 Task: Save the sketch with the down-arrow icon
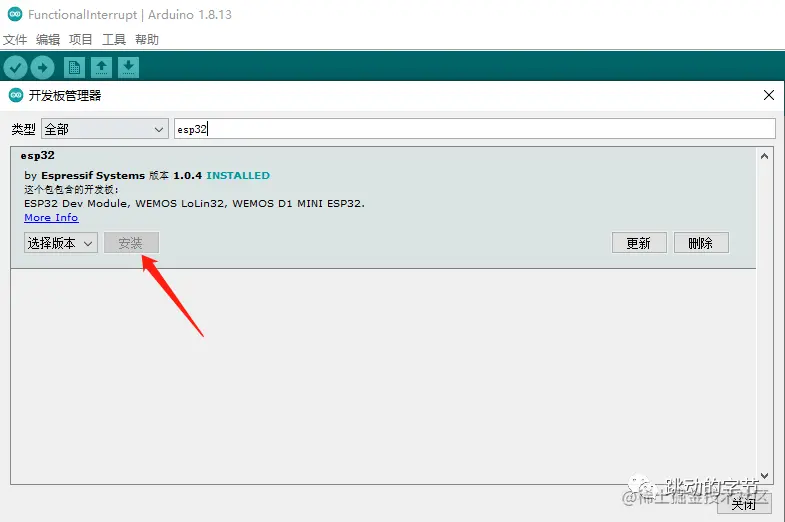click(x=128, y=67)
